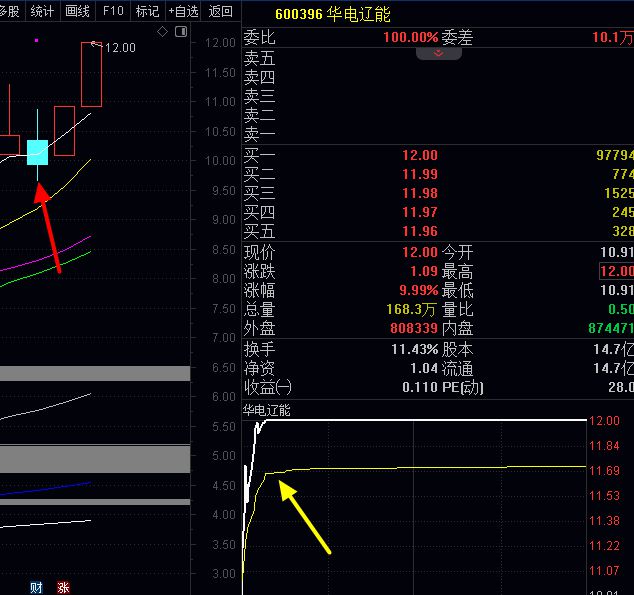Click the 12.00 high price label on chart
This screenshot has height=595, width=634.
pyautogui.click(x=120, y=48)
